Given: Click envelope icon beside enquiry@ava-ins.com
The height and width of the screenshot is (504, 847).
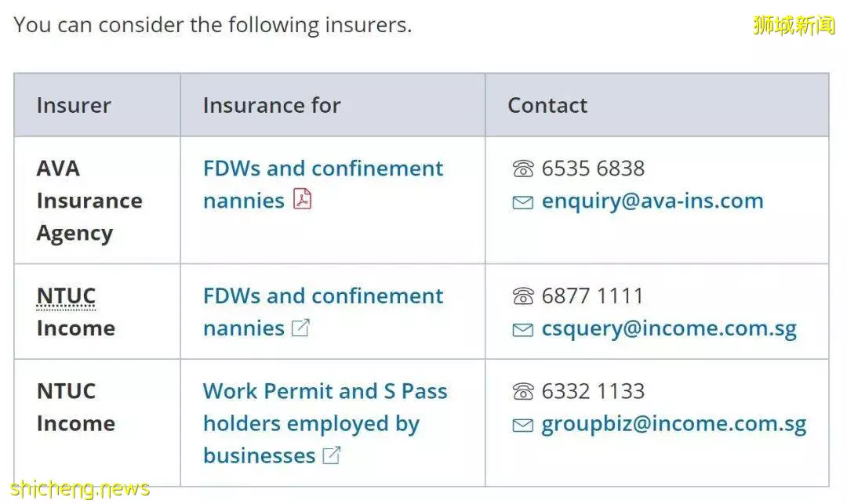Looking at the screenshot, I should 523,203.
